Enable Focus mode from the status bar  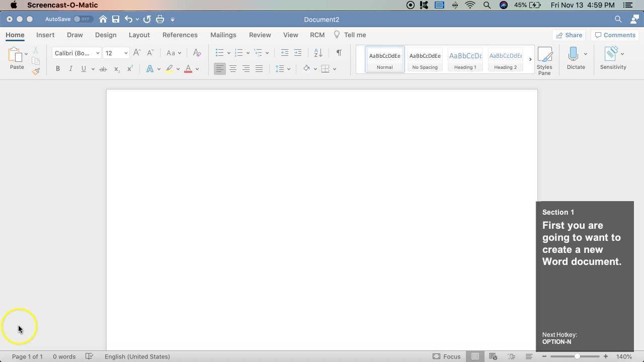point(447,356)
